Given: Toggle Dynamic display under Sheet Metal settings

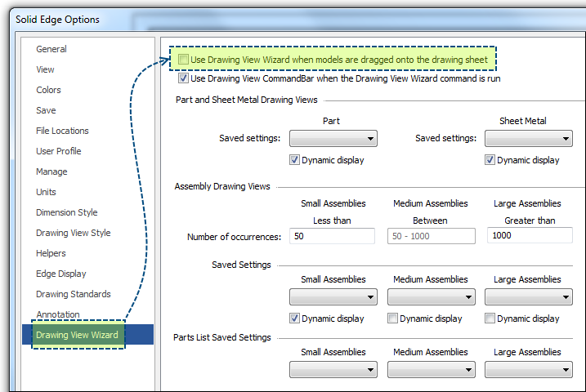Looking at the screenshot, I should pyautogui.click(x=490, y=160).
